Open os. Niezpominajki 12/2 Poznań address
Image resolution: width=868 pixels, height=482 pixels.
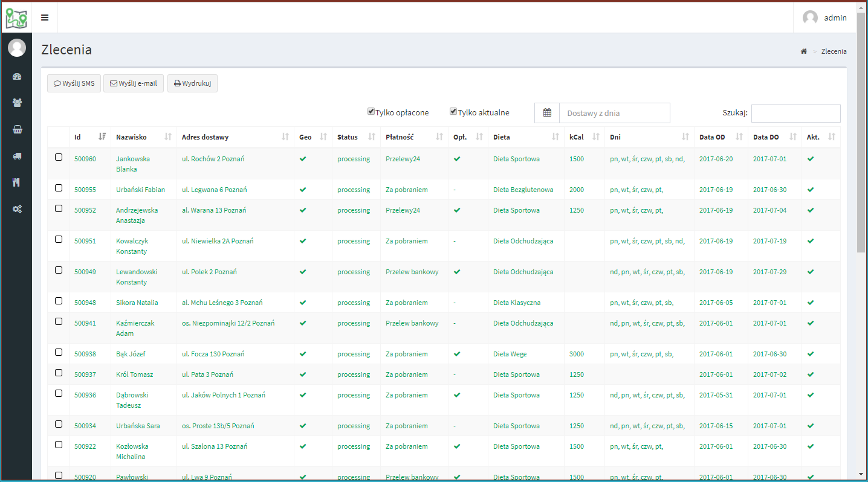point(228,323)
